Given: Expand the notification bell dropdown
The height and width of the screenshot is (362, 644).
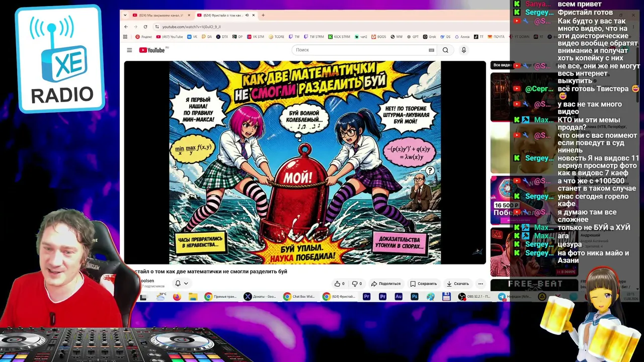Looking at the screenshot, I should (x=182, y=284).
